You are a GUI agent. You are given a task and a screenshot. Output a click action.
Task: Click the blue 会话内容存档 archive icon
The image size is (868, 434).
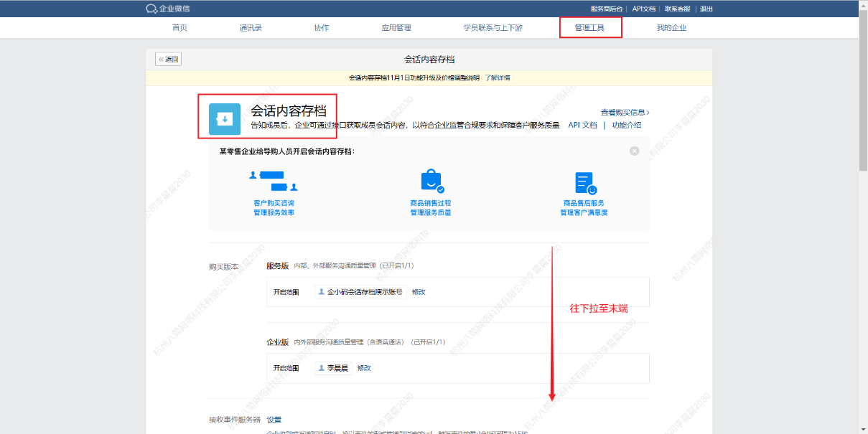pos(225,119)
